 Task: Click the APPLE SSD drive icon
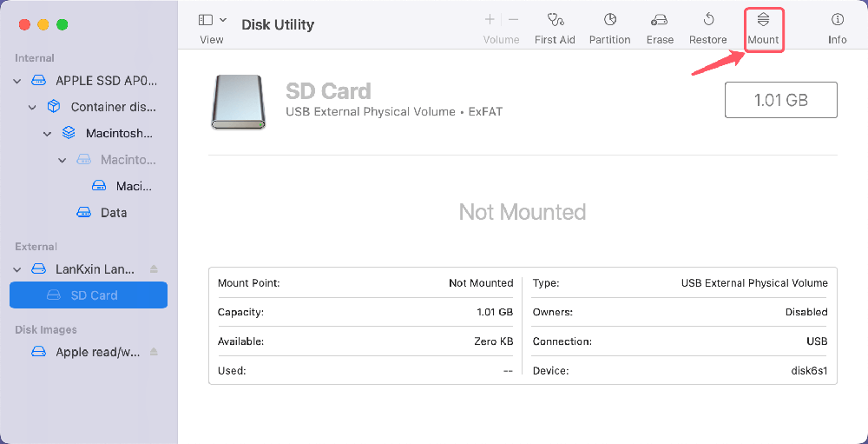pos(38,81)
